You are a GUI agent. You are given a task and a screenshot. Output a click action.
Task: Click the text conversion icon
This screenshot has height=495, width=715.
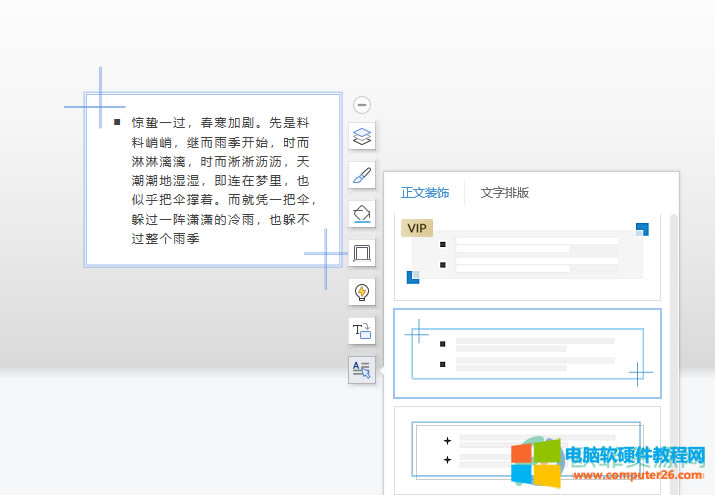tap(362, 331)
